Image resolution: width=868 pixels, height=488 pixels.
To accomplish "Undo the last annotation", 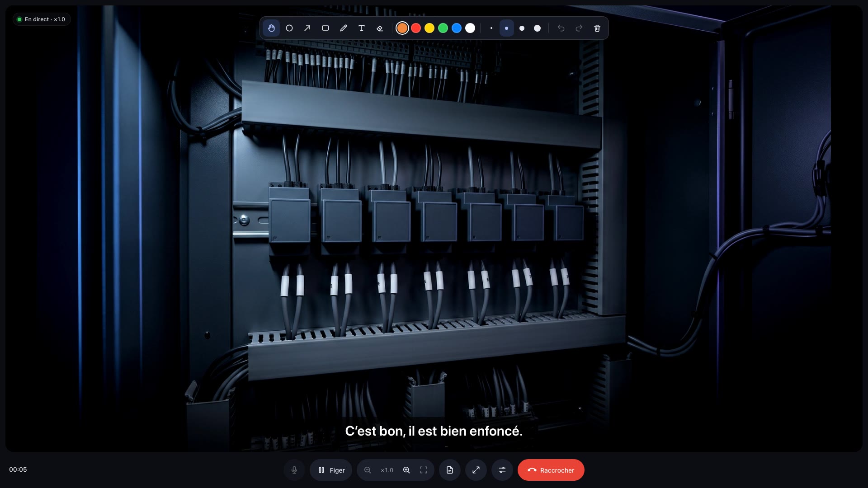I will click(x=561, y=28).
